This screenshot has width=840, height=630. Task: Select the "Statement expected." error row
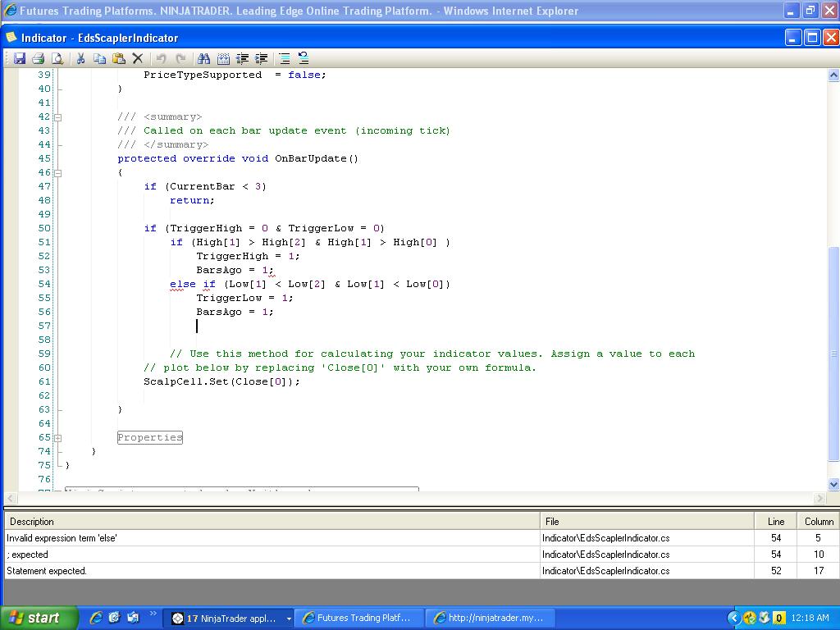421,571
